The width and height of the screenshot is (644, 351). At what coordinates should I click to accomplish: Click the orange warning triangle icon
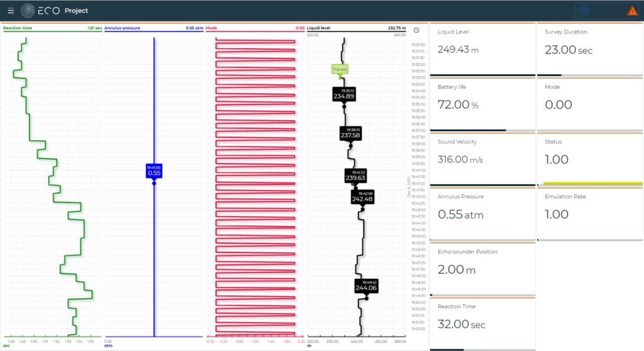point(631,11)
